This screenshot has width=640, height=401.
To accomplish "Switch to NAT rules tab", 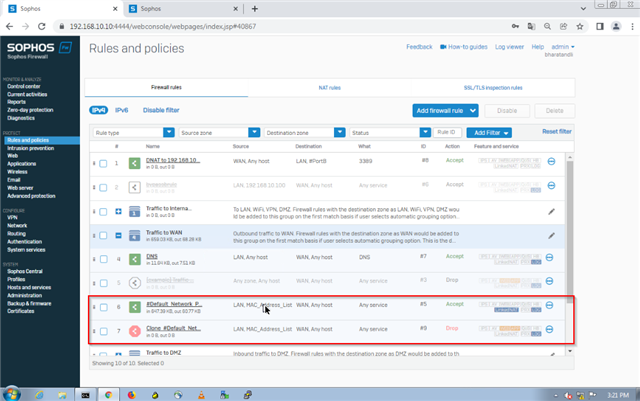I will coord(329,88).
